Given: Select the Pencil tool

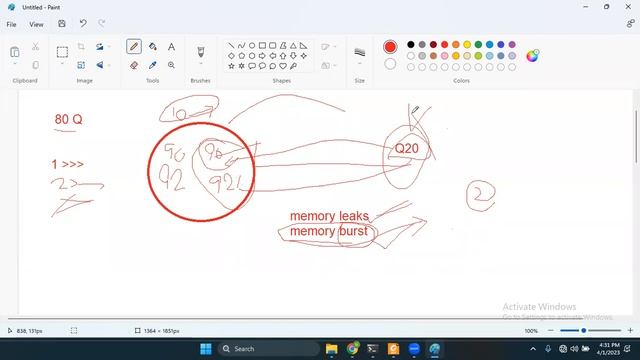Looking at the screenshot, I should 134,47.
